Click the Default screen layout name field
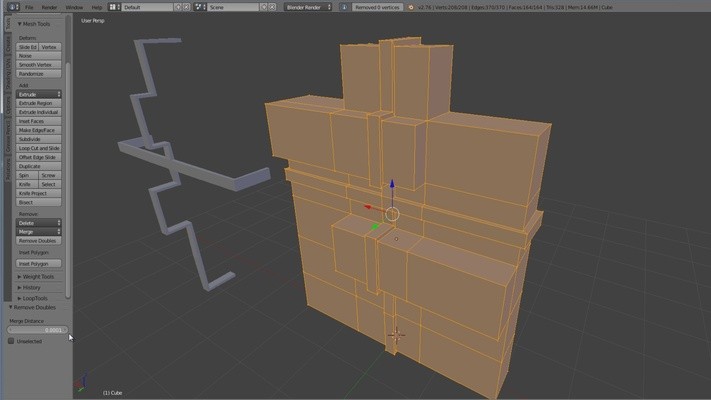 [147, 7]
